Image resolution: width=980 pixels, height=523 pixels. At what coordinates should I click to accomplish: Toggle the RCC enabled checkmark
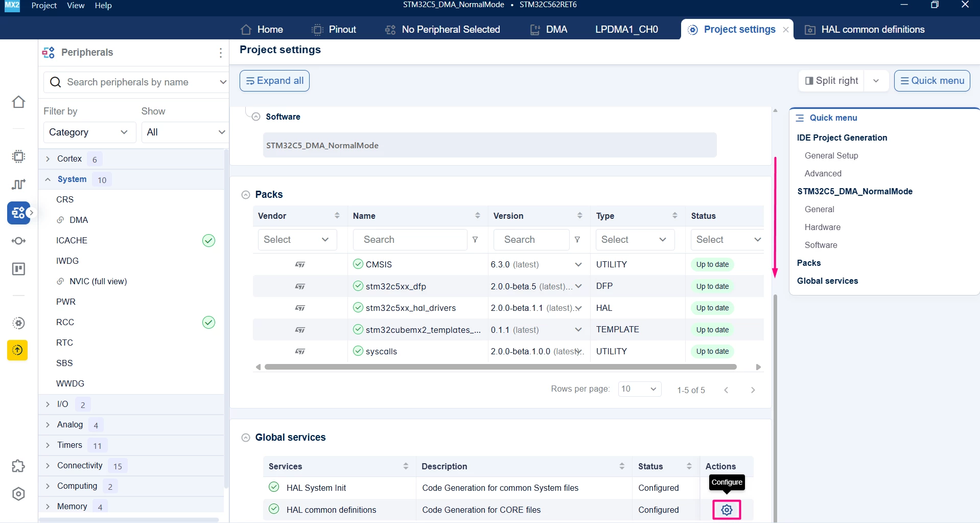pos(208,322)
